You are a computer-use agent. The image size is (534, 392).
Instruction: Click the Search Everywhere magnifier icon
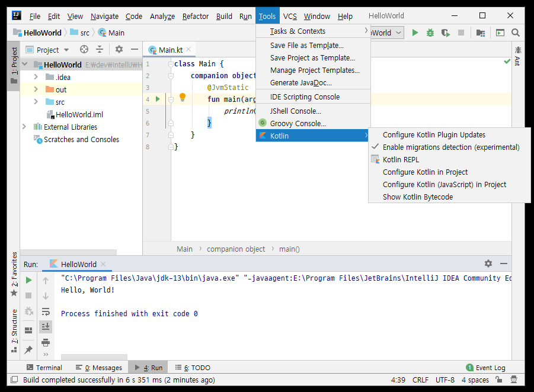click(x=515, y=33)
